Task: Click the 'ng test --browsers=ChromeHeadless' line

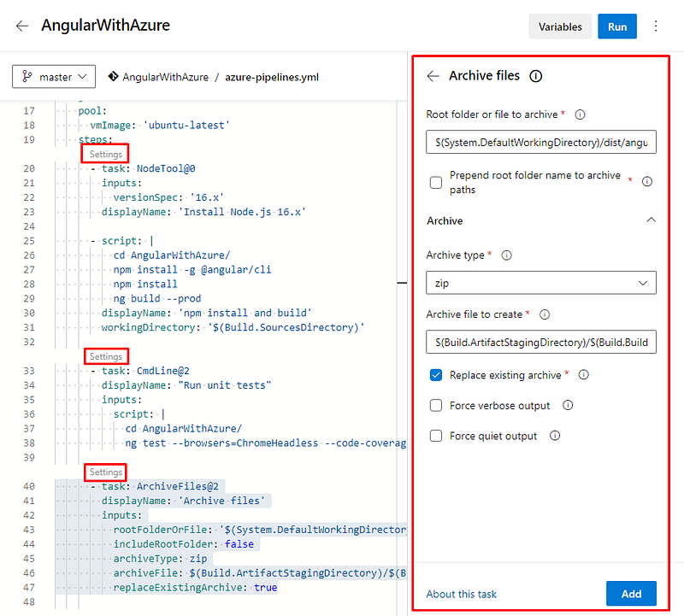Action: pyautogui.click(x=266, y=443)
